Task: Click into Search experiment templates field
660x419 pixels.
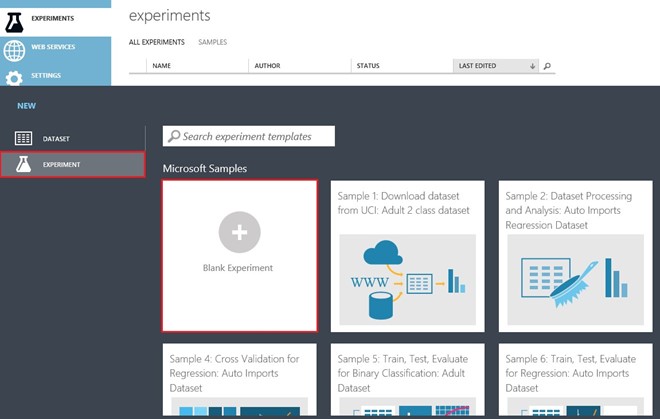Action: coord(249,136)
